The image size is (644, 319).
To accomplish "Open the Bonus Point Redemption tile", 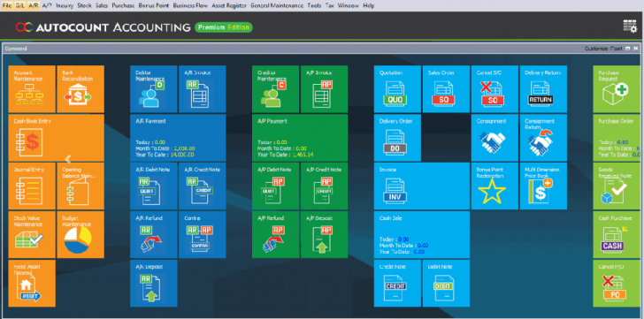I will pyautogui.click(x=494, y=186).
